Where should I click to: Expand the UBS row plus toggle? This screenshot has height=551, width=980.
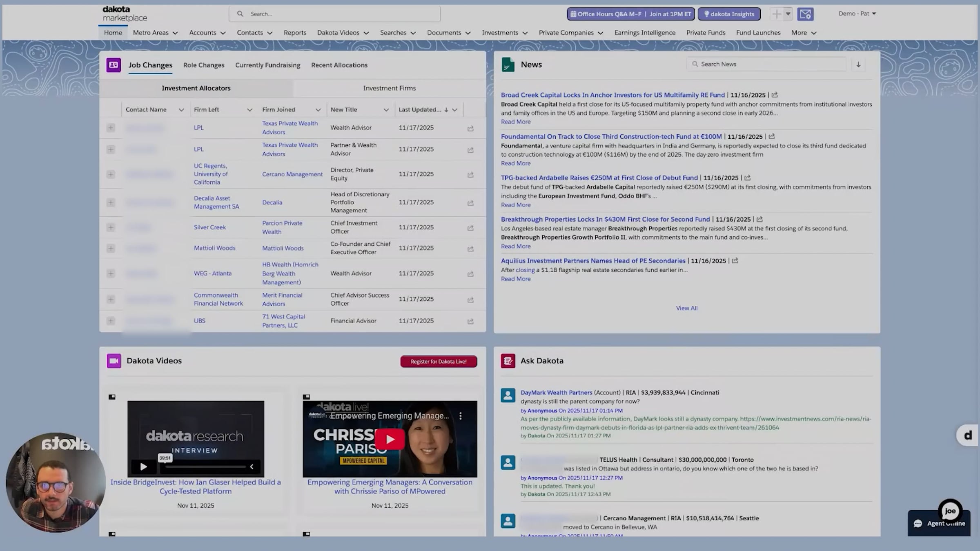[x=111, y=321]
